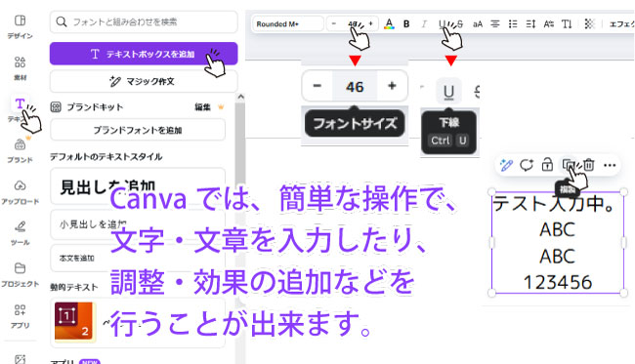Open the デザイン sidebar panel

coord(20,26)
